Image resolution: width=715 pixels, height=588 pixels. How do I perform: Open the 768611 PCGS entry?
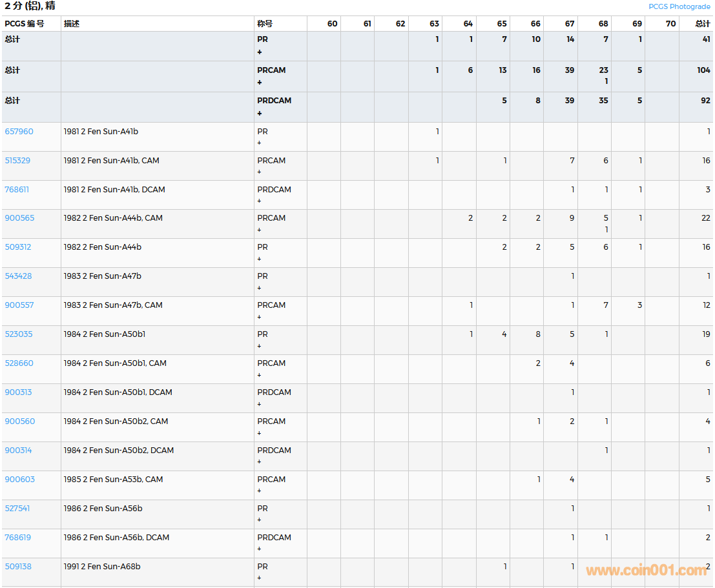[x=17, y=190]
